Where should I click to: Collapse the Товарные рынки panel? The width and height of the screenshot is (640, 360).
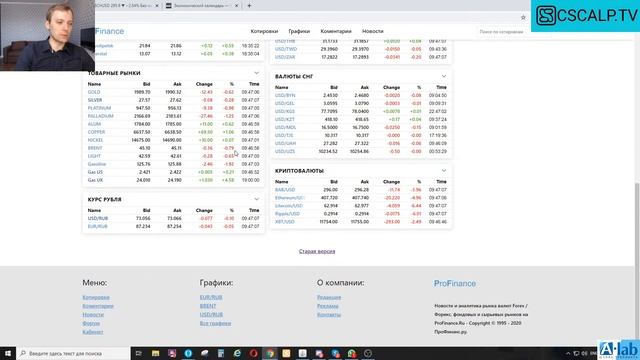point(256,73)
